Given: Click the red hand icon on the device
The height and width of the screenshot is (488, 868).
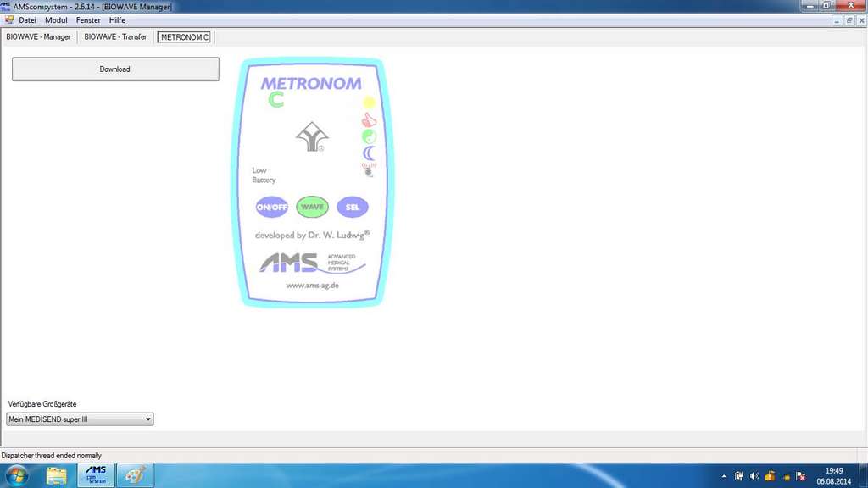Looking at the screenshot, I should 369,119.
